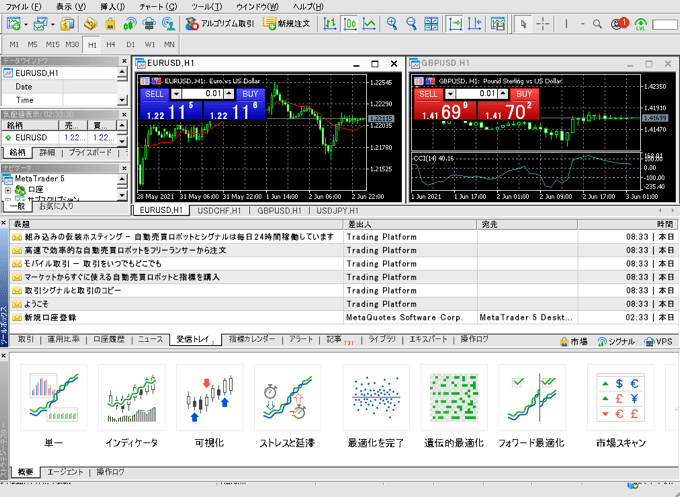Image resolution: width=680 pixels, height=497 pixels.
Task: Open エージェント tester tab
Action: point(65,472)
